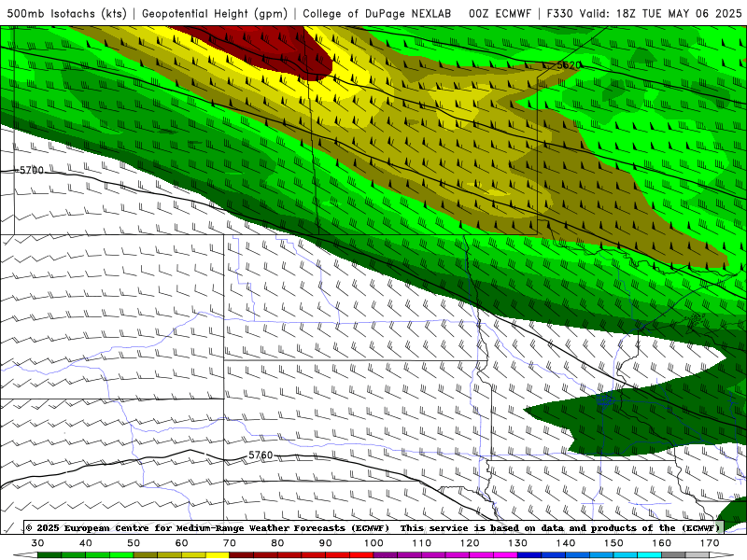Click the ECMWF copyright notice text
Image resolution: width=747 pixels, height=560 pixels.
click(x=373, y=527)
